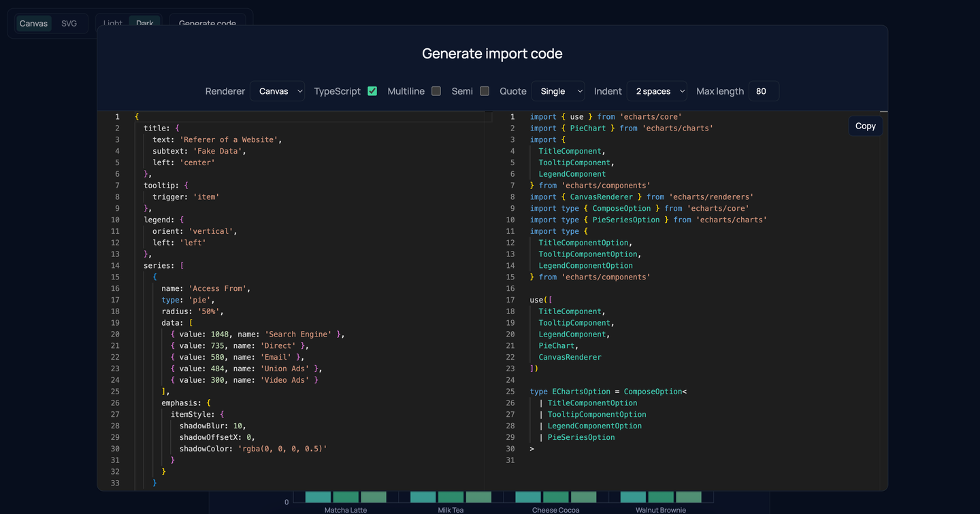Click the use([ line in generated code

(x=543, y=299)
